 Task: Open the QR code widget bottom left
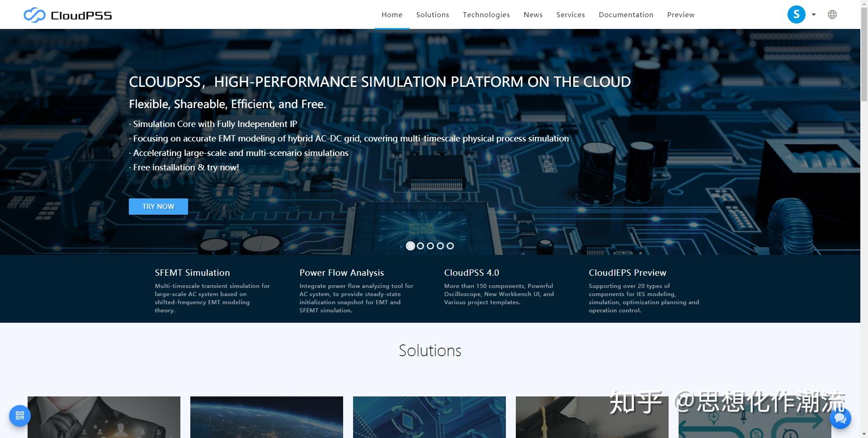pyautogui.click(x=19, y=415)
